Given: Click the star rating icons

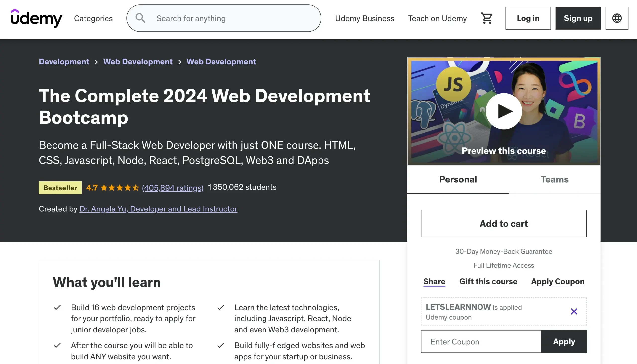Looking at the screenshot, I should tap(119, 188).
